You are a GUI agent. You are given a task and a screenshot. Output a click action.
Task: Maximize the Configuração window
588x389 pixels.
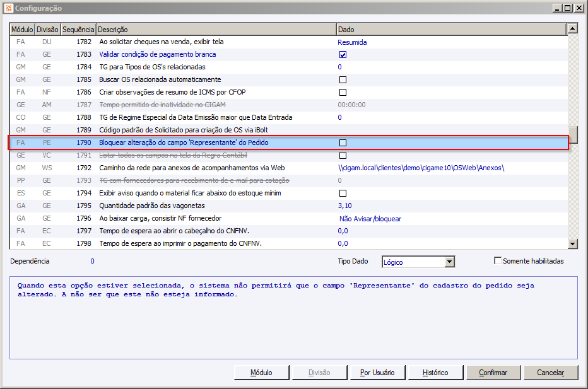pyautogui.click(x=568, y=8)
